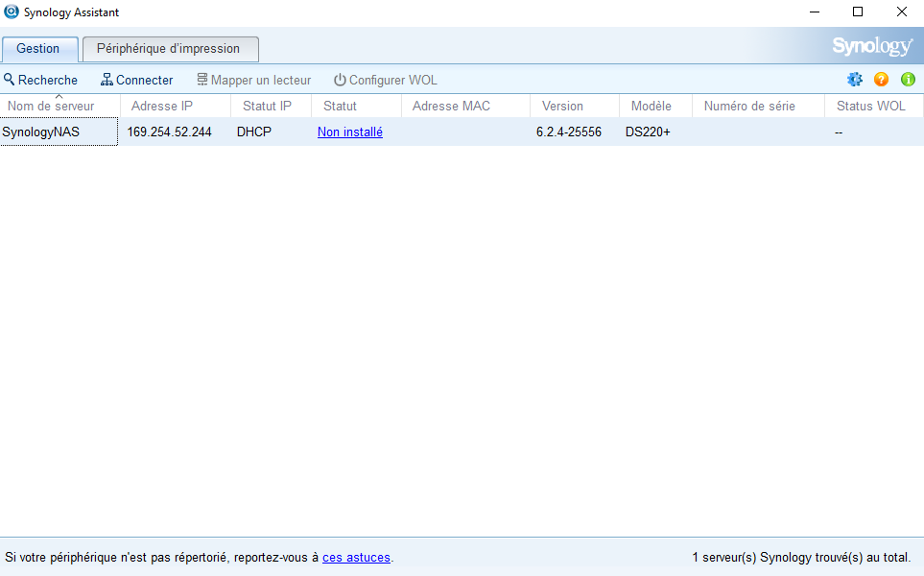Open the settings gear icon
This screenshot has height=576, width=924.
[x=855, y=79]
